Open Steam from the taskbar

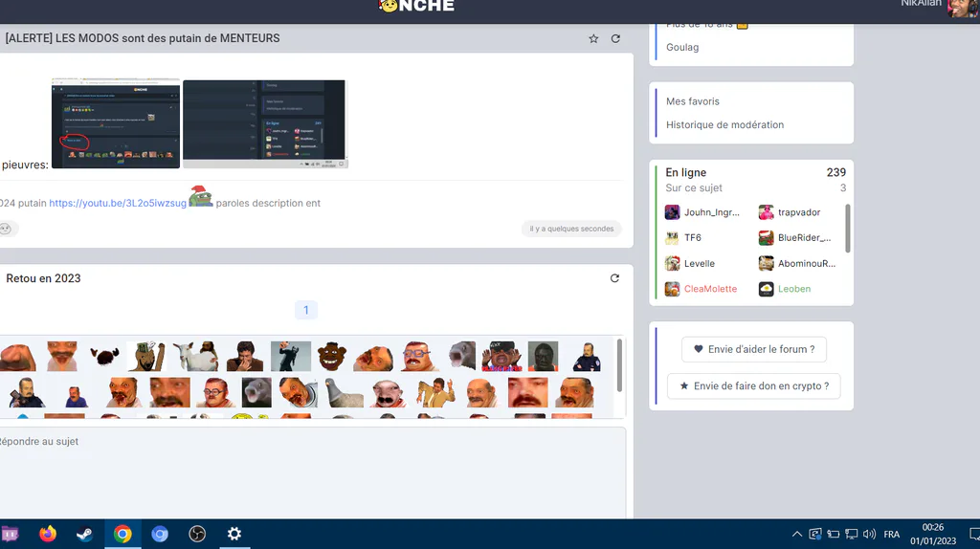[84, 534]
